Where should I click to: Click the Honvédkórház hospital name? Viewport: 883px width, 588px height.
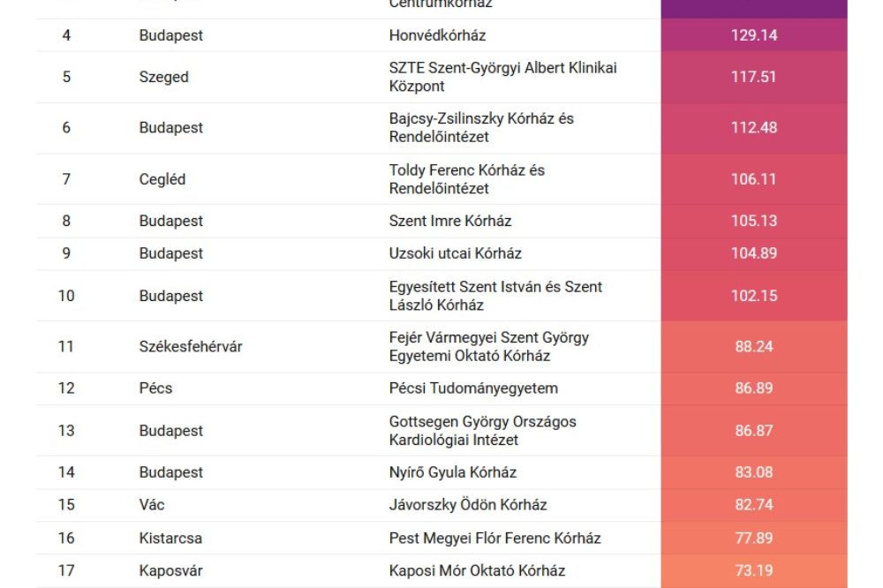coord(437,35)
